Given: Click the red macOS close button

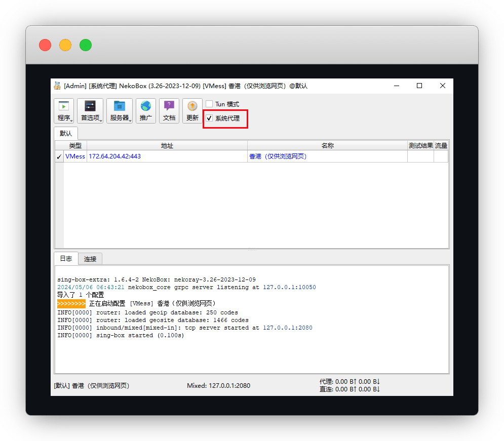Looking at the screenshot, I should tap(45, 45).
